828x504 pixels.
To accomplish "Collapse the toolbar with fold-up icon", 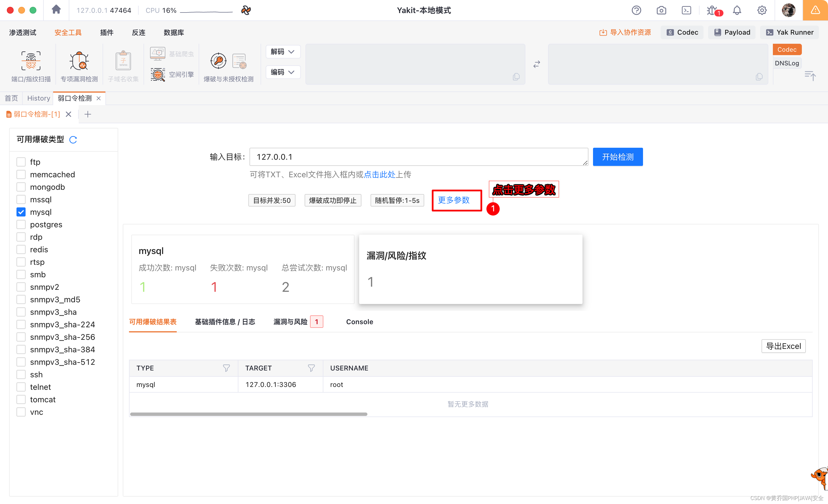I will pyautogui.click(x=810, y=76).
